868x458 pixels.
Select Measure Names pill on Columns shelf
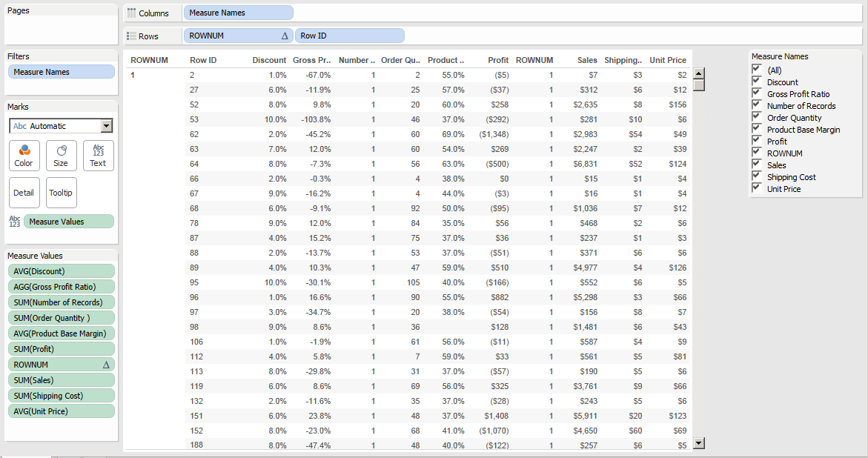pos(238,13)
